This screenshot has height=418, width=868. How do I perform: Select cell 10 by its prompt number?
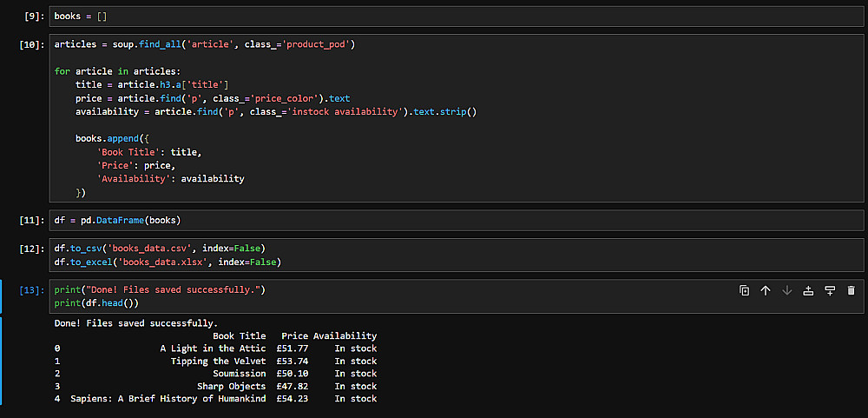(31, 44)
